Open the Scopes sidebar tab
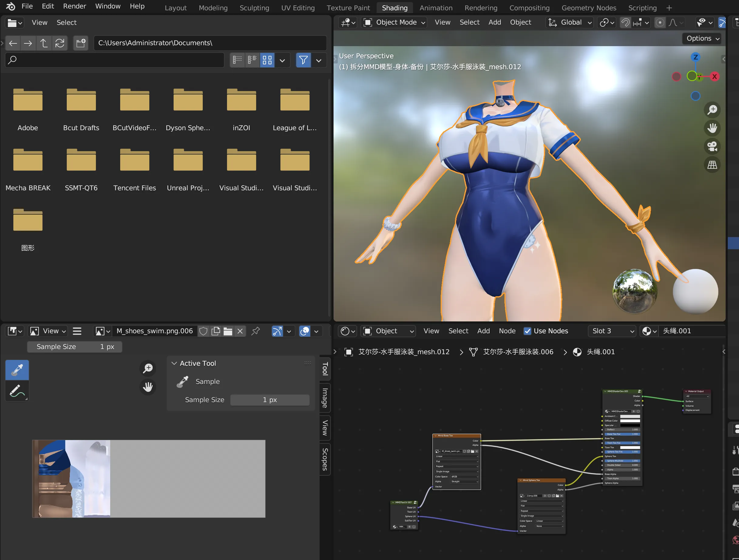 pos(325,459)
